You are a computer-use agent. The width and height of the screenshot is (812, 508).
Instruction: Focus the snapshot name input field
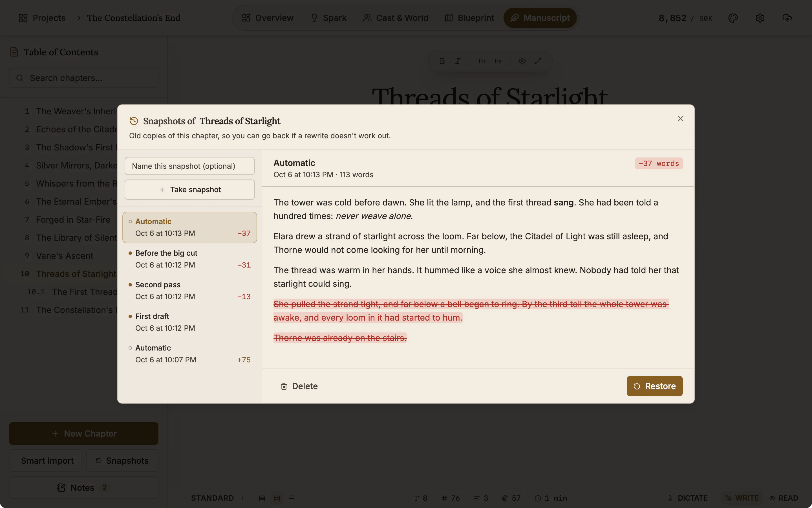[189, 166]
